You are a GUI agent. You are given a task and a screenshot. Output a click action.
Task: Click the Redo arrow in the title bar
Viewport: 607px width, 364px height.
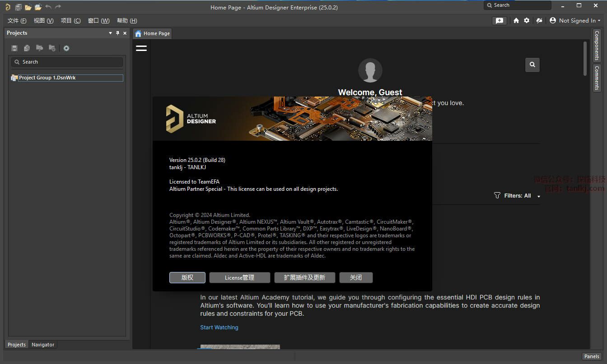(x=58, y=7)
